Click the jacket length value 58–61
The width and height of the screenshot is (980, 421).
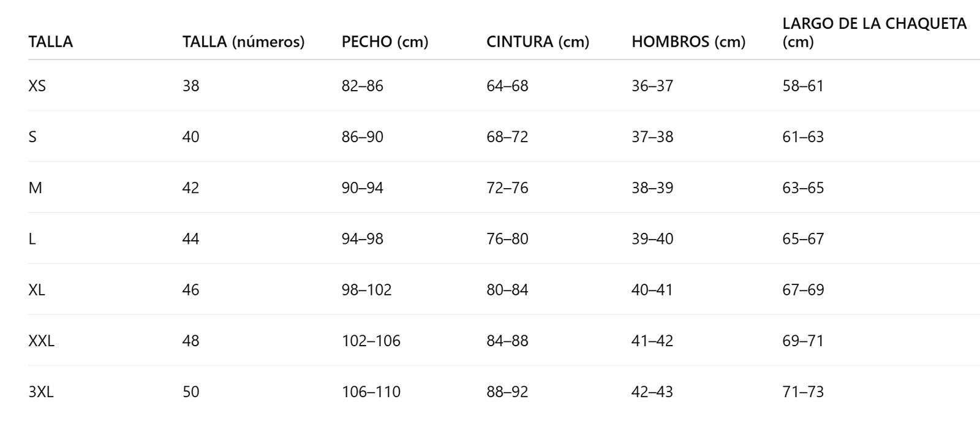click(x=802, y=86)
